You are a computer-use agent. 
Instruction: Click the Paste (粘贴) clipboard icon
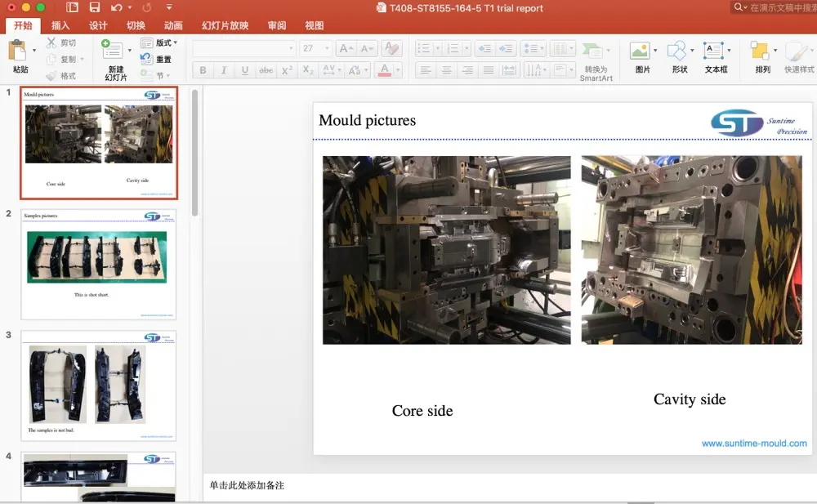(x=18, y=51)
